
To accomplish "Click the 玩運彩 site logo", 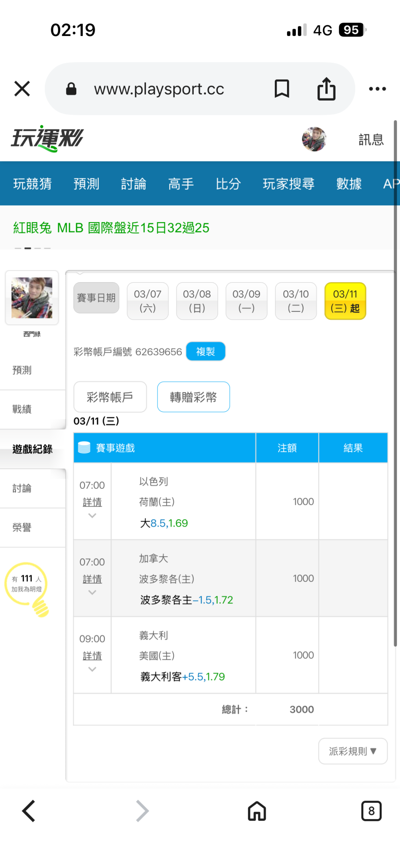I will pyautogui.click(x=47, y=139).
